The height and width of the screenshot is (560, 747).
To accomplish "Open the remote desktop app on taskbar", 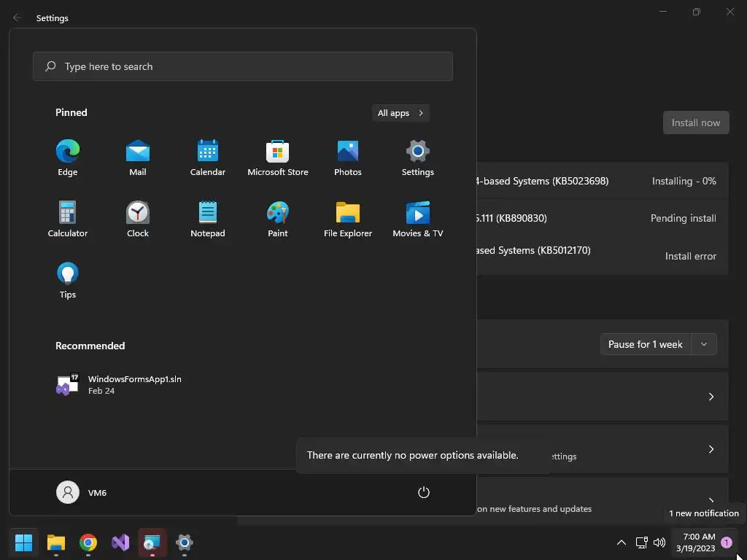I will (x=152, y=542).
